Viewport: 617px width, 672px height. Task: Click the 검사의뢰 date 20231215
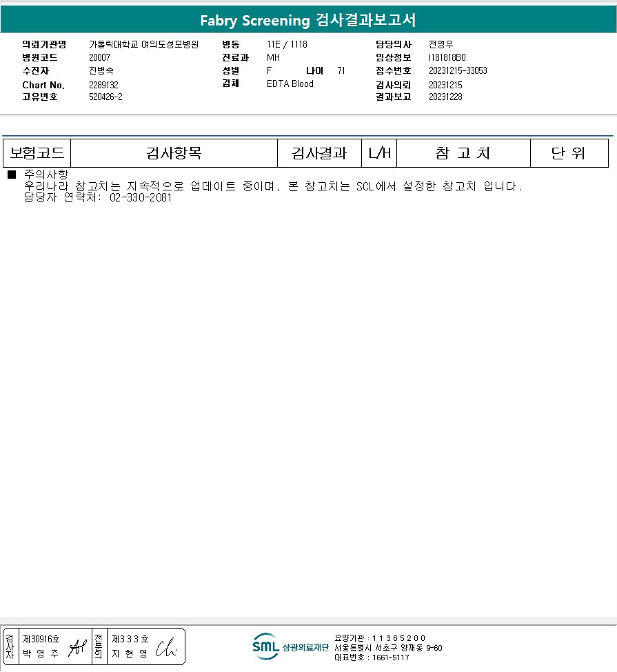[445, 85]
